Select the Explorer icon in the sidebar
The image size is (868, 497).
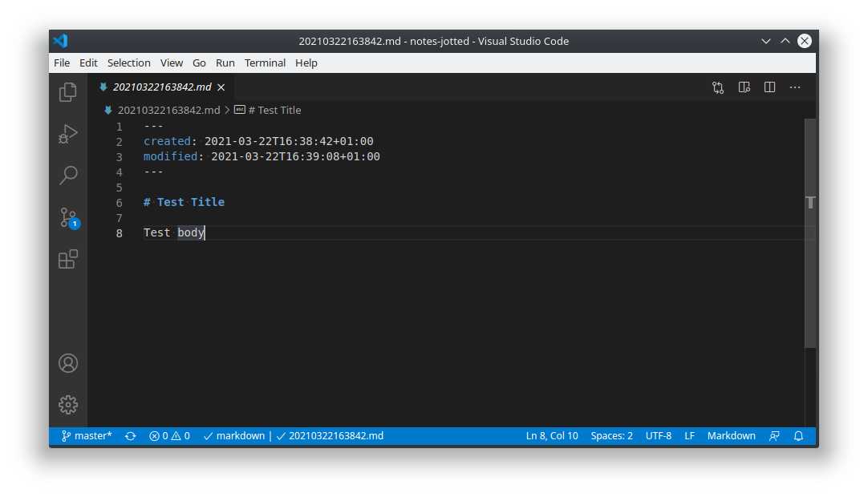(x=67, y=92)
